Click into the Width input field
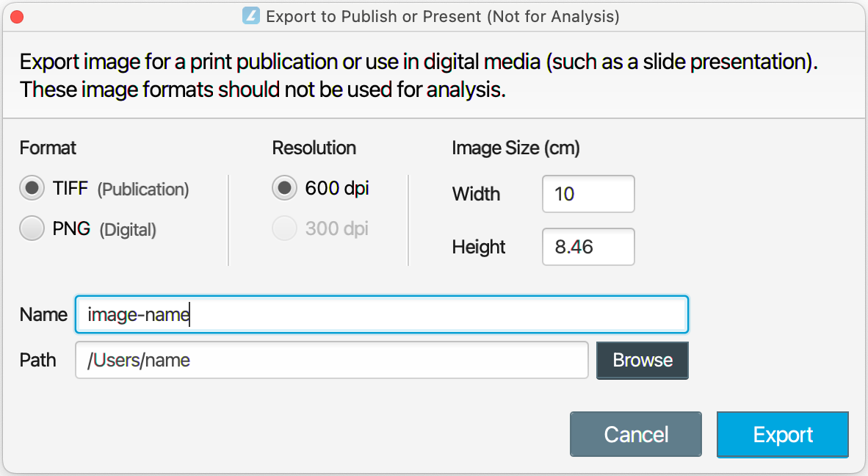 587,194
